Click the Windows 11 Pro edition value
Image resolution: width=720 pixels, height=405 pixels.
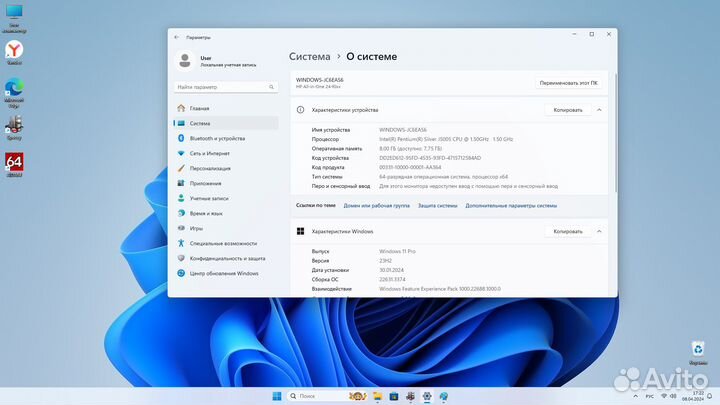397,252
